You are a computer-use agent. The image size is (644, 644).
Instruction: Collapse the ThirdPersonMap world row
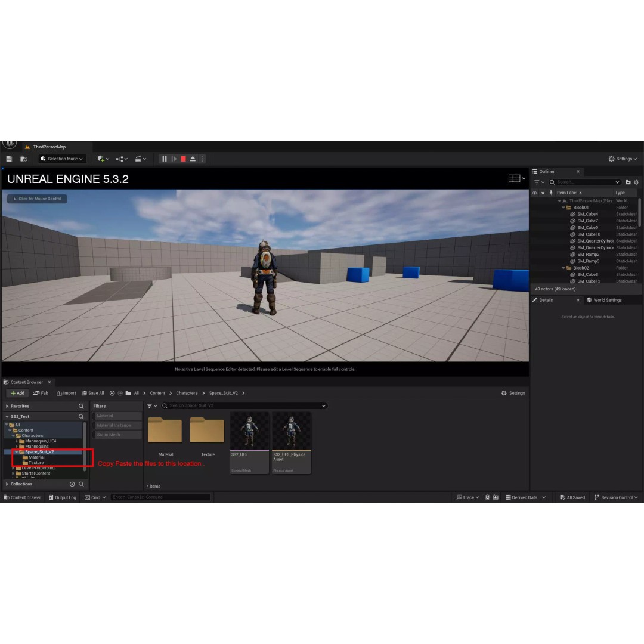559,201
